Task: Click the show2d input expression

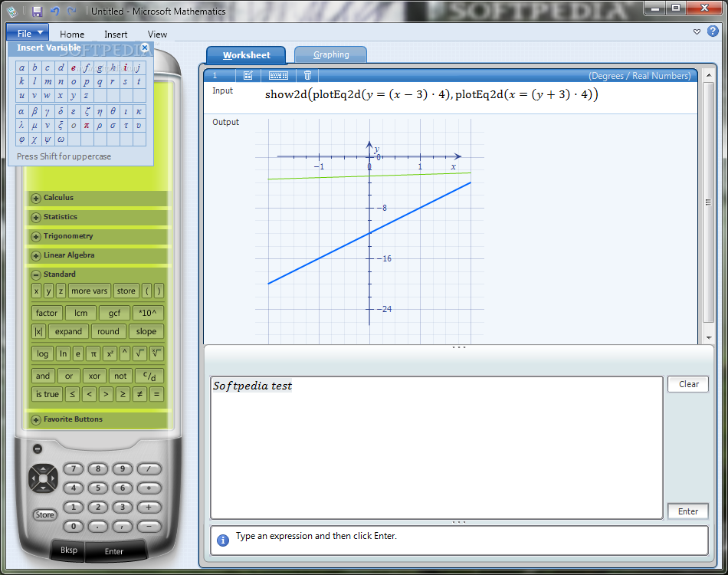Action: [431, 95]
